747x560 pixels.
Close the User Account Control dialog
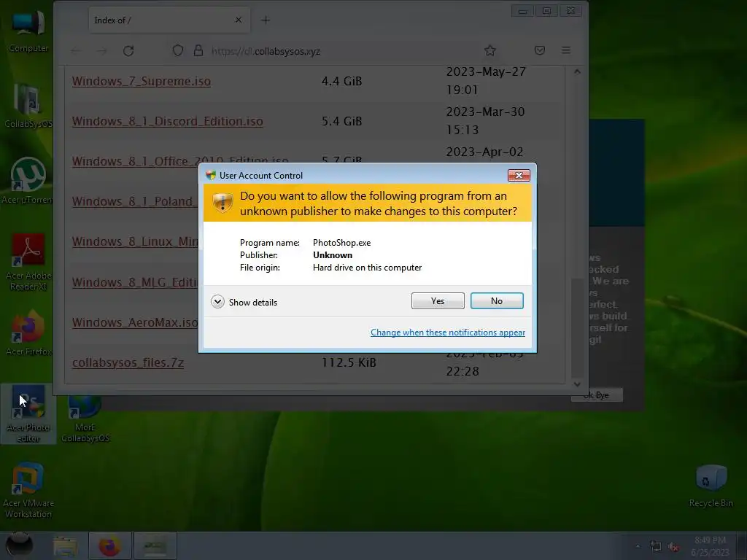519,175
